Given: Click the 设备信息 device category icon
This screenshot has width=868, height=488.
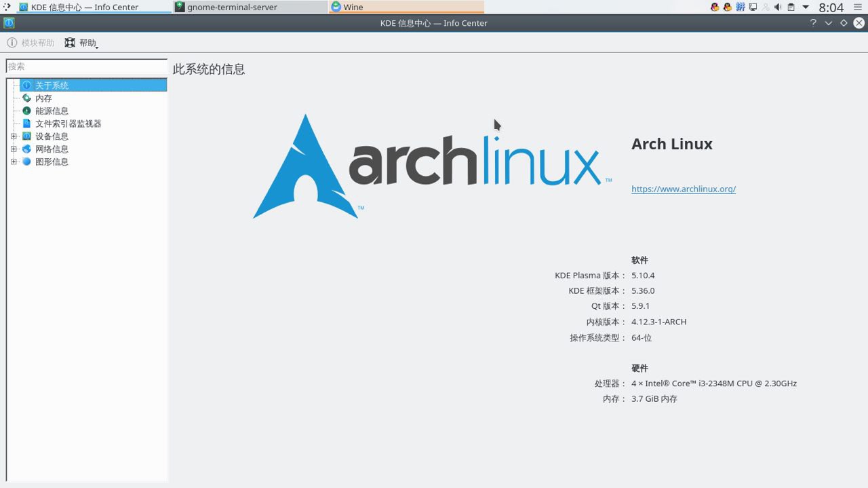Looking at the screenshot, I should point(27,136).
